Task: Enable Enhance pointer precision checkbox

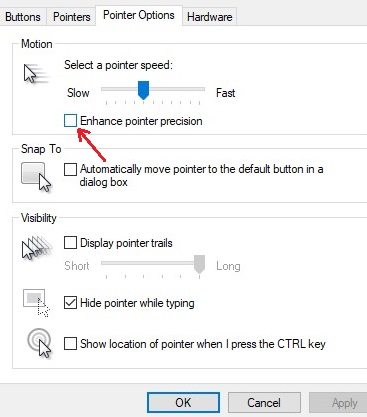Action: [x=70, y=121]
